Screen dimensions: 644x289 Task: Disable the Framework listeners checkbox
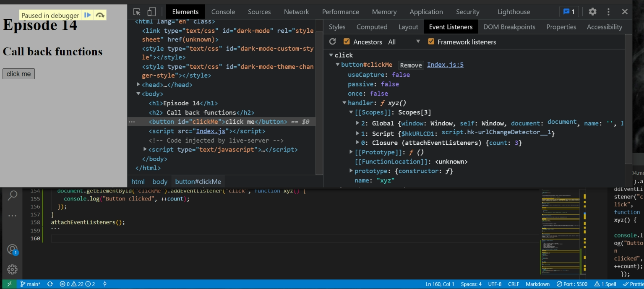[x=431, y=42]
